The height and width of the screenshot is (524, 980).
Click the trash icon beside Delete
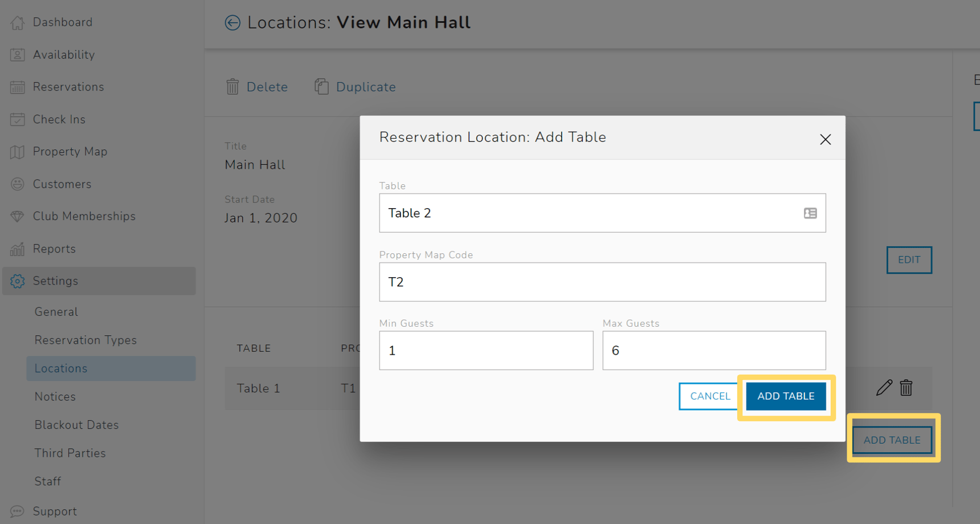coord(232,86)
